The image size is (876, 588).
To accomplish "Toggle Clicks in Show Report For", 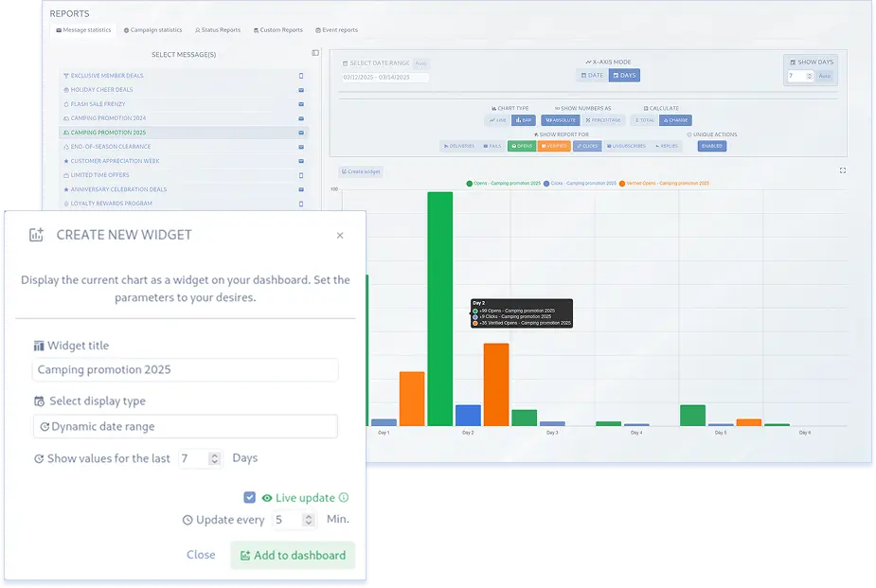I will [587, 147].
